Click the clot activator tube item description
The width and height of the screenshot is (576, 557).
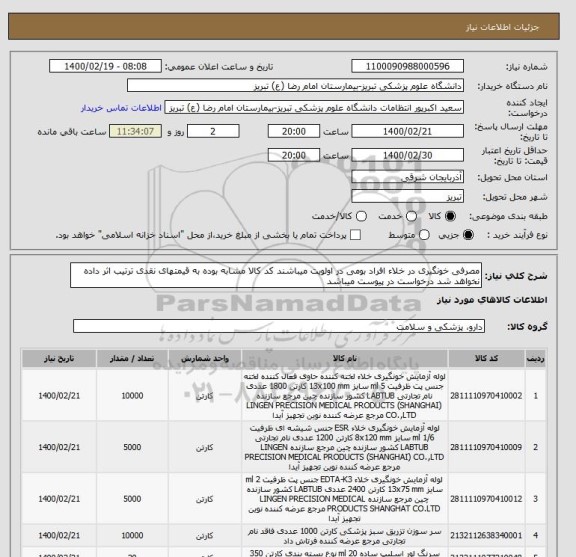[345, 396]
